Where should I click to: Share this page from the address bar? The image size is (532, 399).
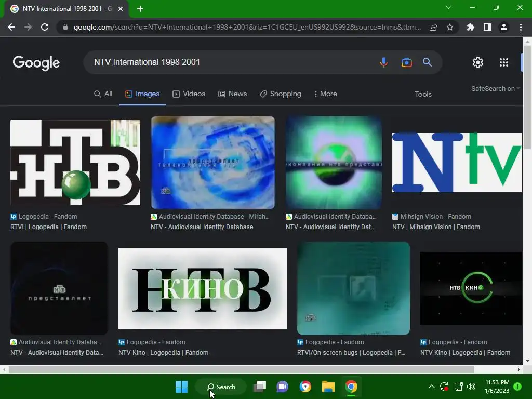pyautogui.click(x=433, y=27)
